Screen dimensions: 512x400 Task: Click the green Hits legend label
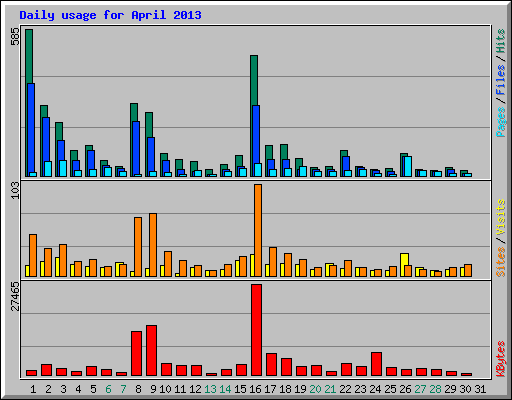[500, 41]
